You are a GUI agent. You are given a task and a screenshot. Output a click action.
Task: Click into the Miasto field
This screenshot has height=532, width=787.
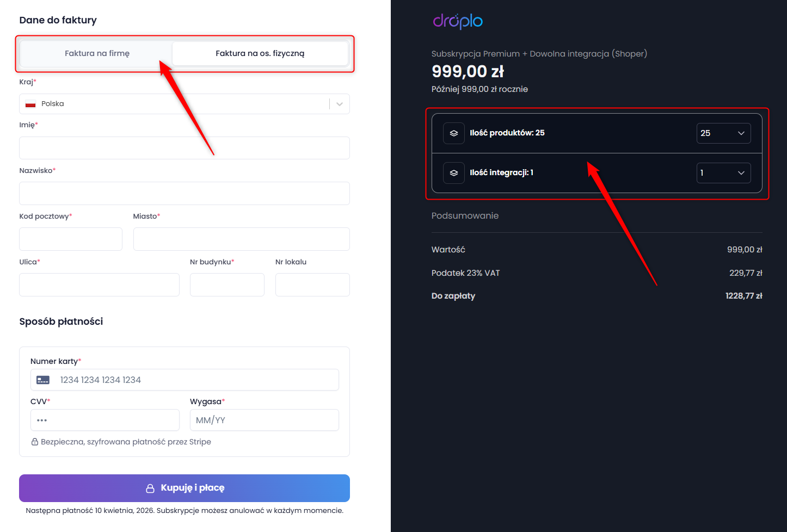(242, 239)
